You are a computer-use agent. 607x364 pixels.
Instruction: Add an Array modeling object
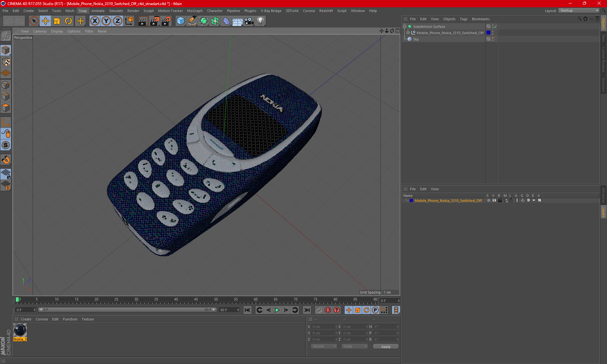coord(215,21)
